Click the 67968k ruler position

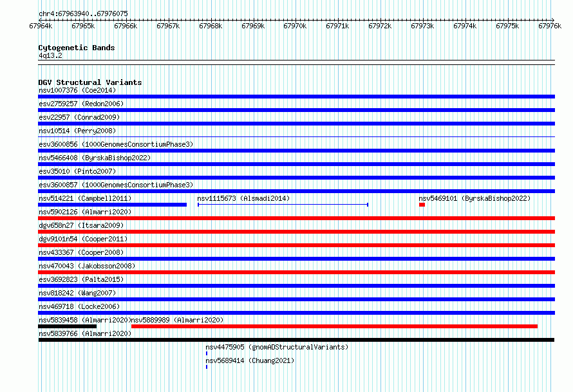(x=211, y=26)
